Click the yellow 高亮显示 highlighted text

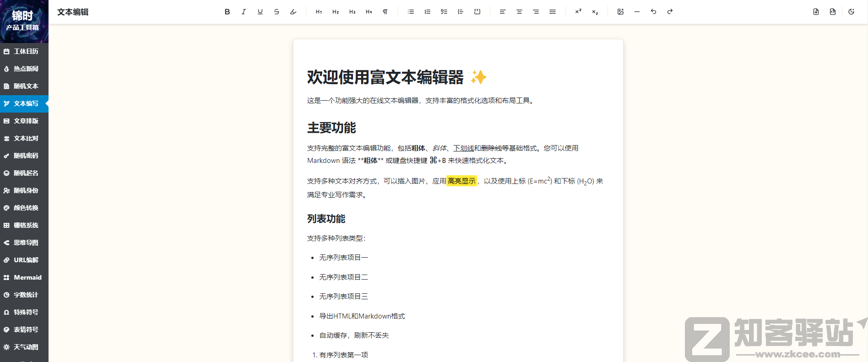pos(461,181)
